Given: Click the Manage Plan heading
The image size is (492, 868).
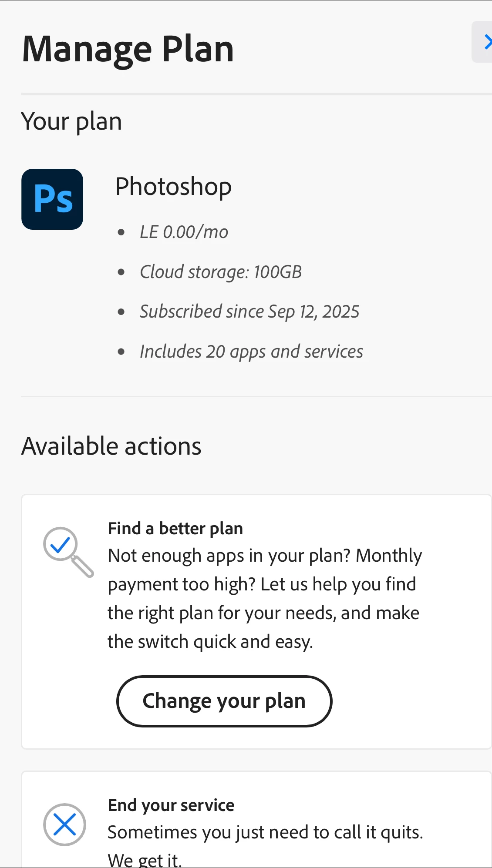Looking at the screenshot, I should [128, 49].
